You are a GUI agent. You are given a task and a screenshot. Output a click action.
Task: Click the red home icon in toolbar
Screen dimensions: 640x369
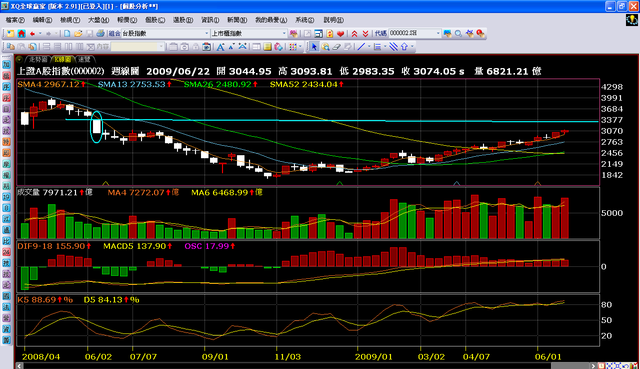coord(21,33)
